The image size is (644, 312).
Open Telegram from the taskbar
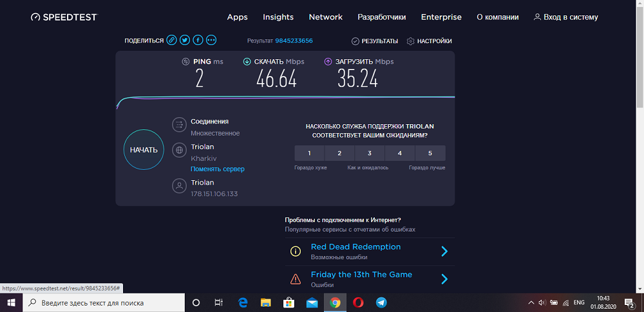point(381,303)
